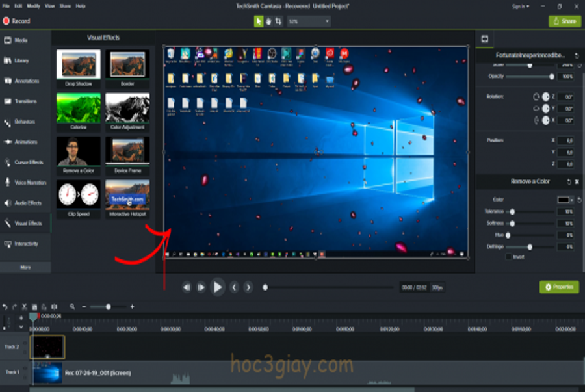585x392 pixels.
Task: Open the visual properties tab icon
Action: click(x=485, y=39)
